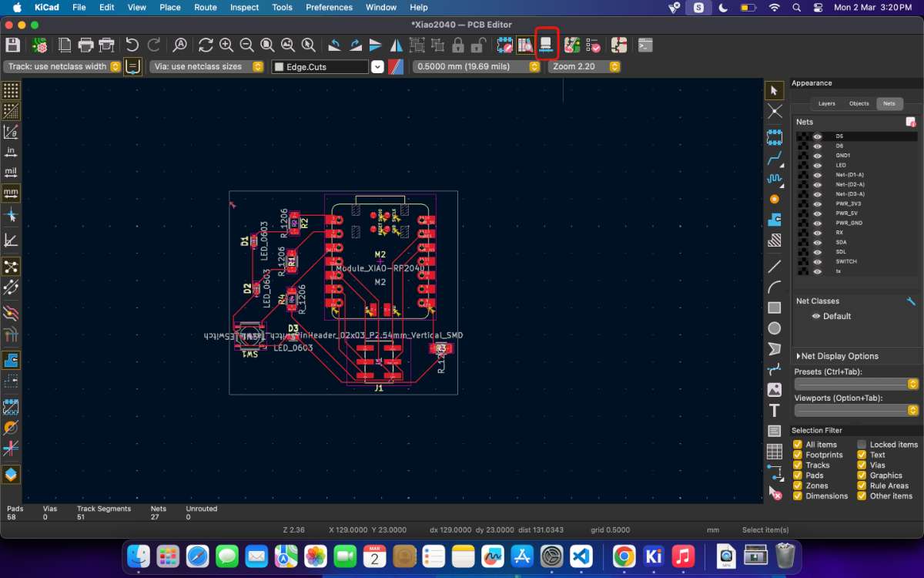Viewport: 924px width, 578px height.
Task: Click the Undo arrow in the toolbar
Action: [132, 45]
